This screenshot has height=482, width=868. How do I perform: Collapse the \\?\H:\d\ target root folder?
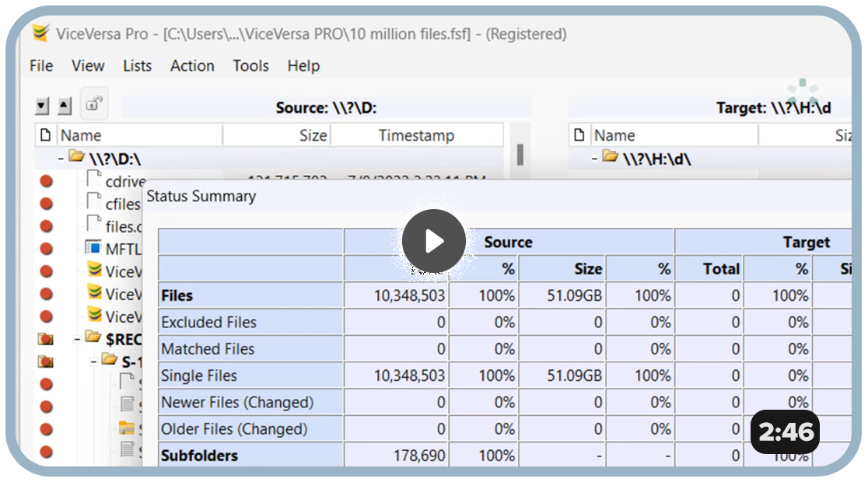click(594, 159)
